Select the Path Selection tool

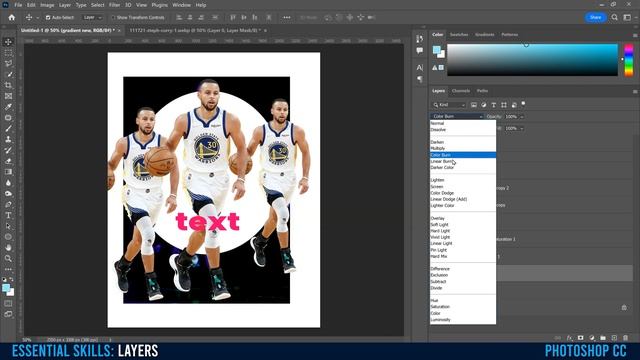[8, 226]
